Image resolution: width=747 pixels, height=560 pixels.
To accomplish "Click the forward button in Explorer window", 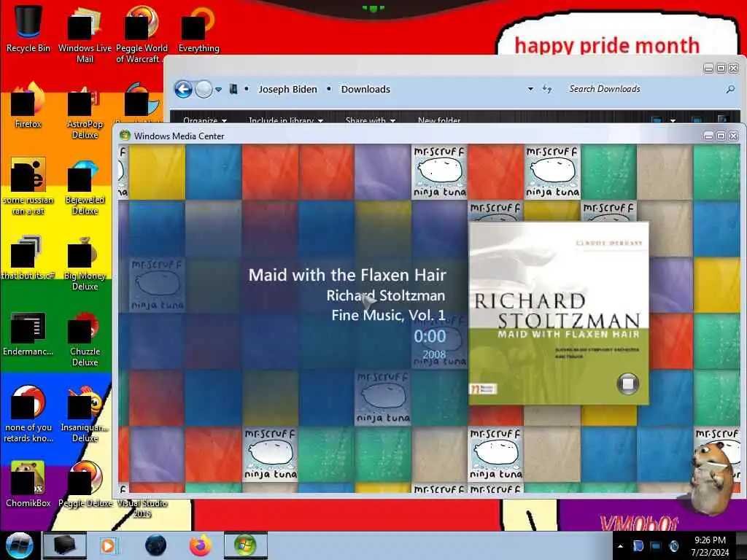I will click(204, 89).
